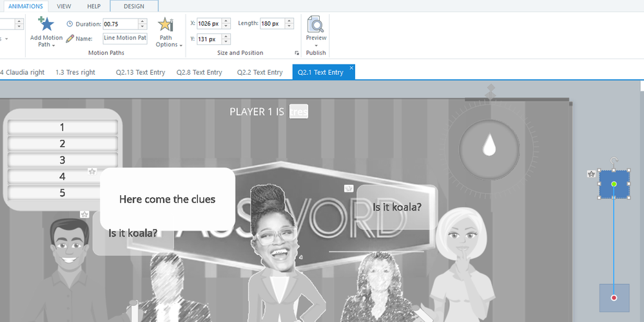Screen dimensions: 644x322
Task: Decrease the X position value
Action: pyautogui.click(x=226, y=26)
